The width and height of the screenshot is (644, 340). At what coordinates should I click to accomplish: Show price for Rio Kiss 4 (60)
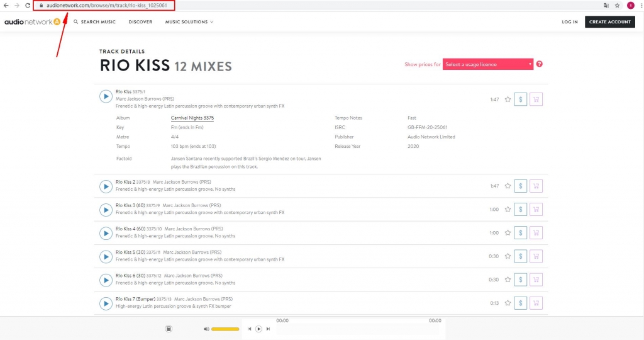click(520, 233)
